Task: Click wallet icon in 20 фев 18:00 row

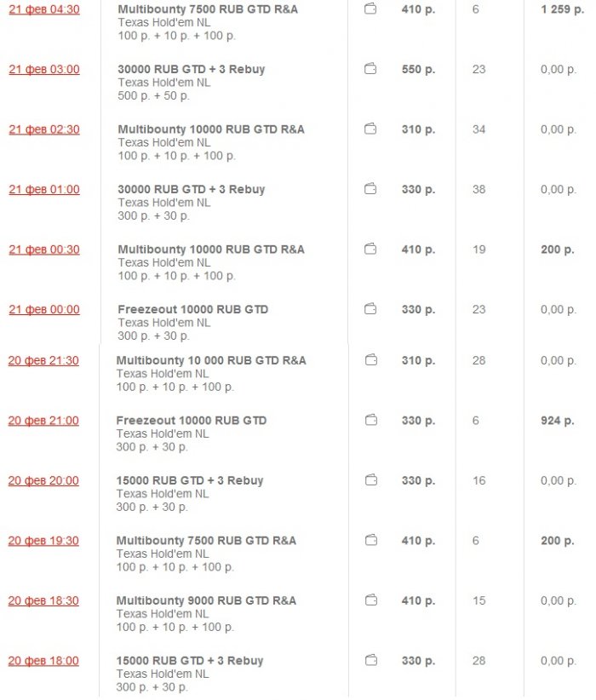Action: 370,661
